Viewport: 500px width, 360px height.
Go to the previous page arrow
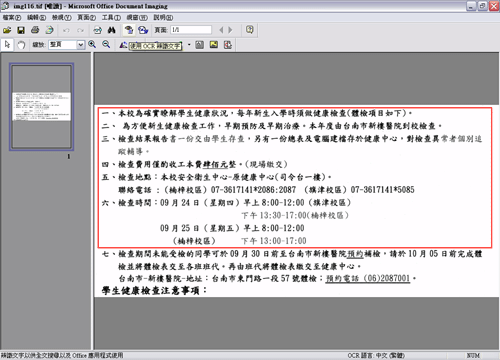tap(221, 30)
